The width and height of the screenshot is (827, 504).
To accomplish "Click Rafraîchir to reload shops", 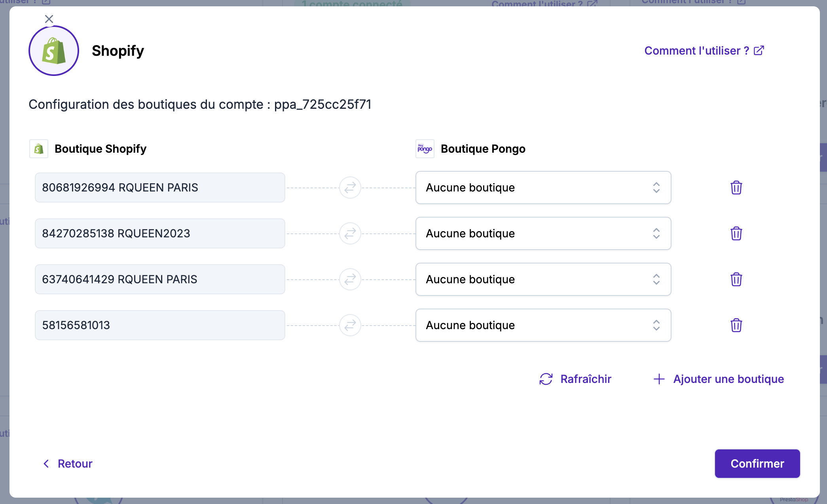I will [x=586, y=379].
